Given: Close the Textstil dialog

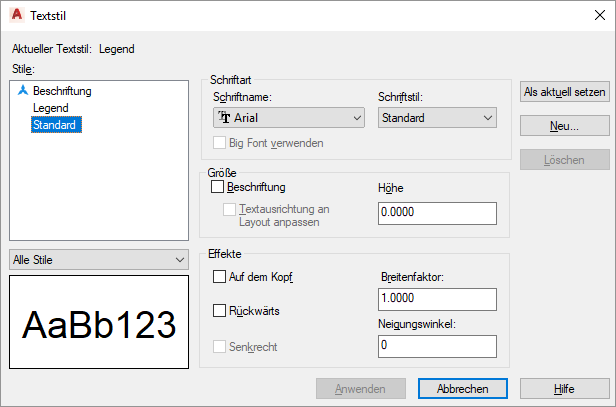Looking at the screenshot, I should point(600,15).
